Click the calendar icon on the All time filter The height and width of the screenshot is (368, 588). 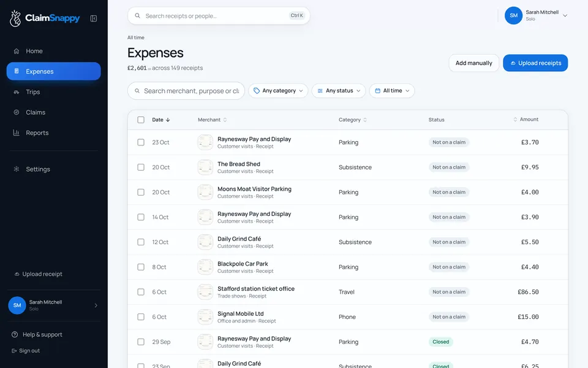(x=378, y=91)
